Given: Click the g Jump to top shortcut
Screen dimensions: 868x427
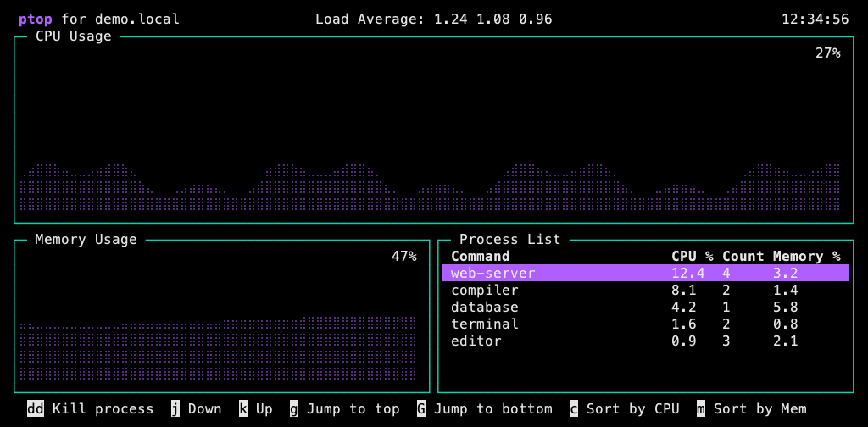Looking at the screenshot, I should (344, 408).
